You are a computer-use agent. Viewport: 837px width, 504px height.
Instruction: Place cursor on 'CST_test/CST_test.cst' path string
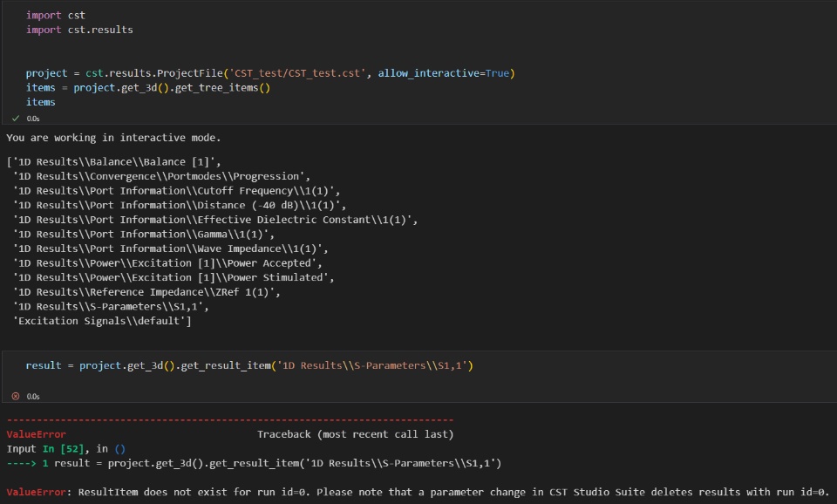click(300, 73)
